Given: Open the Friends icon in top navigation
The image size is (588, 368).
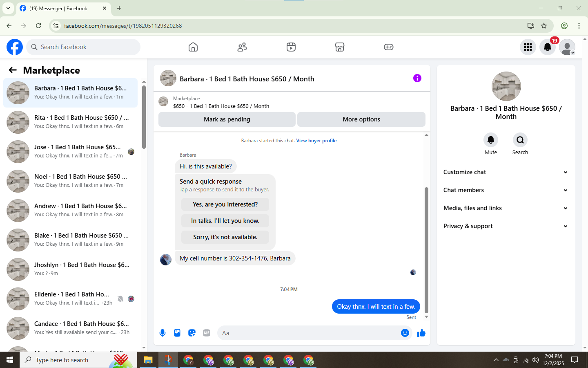Looking at the screenshot, I should click(x=242, y=47).
